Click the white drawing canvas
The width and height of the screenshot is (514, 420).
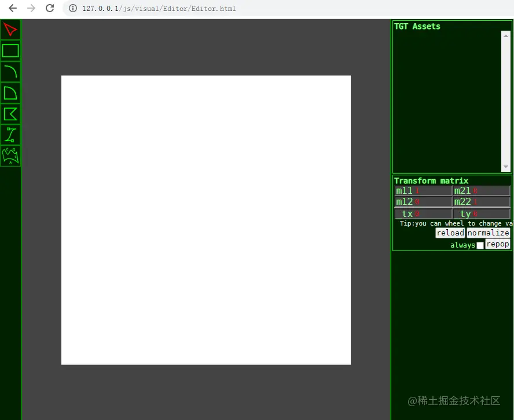pyautogui.click(x=206, y=220)
